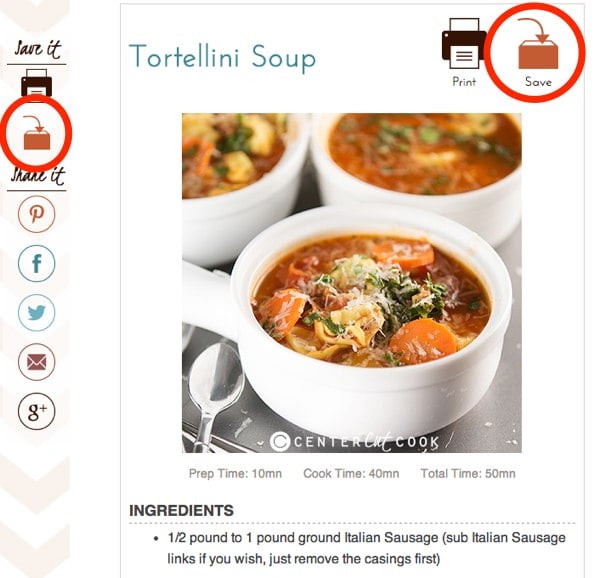600x578 pixels.
Task: Click the 'Share it' sidebar heading
Action: (38, 176)
